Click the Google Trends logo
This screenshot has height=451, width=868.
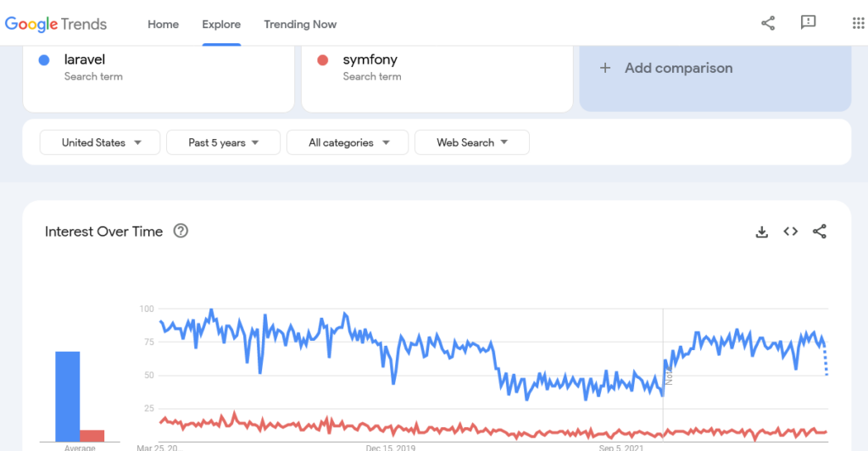(56, 24)
